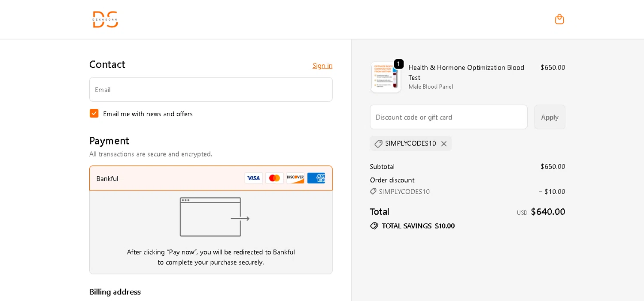Click the American Express card icon
Viewport: 644px width, 301px height.
tap(316, 178)
